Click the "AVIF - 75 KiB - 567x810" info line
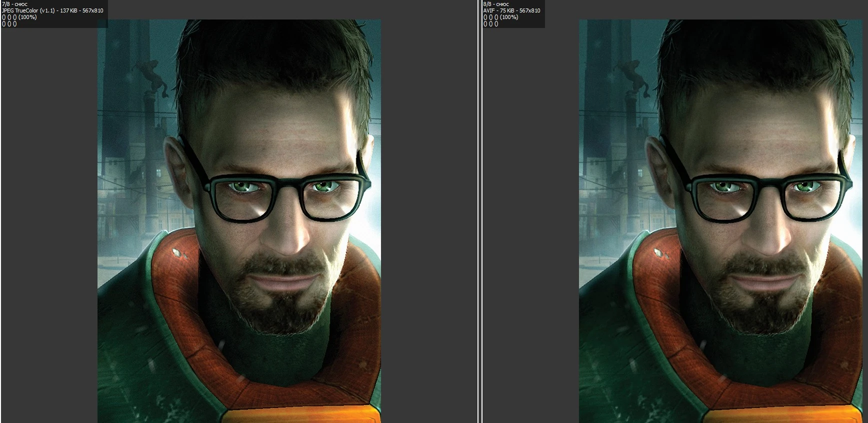 pos(512,10)
